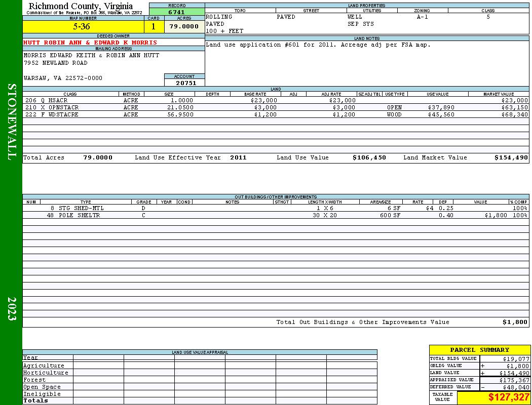
Task: Select the zoning value A-1
Action: [x=423, y=17]
